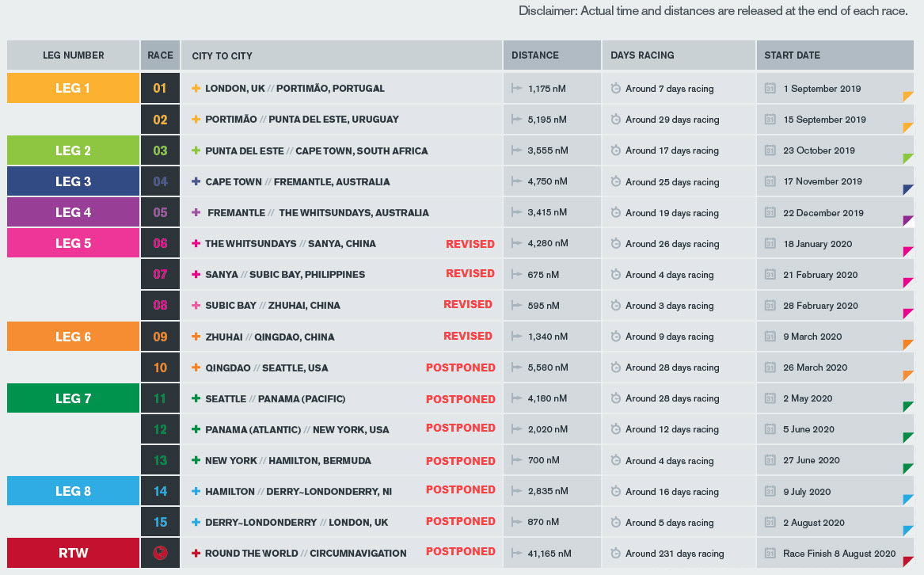Click the DISTANCE column header
Viewport: 924px width, 575px height.
click(552, 55)
